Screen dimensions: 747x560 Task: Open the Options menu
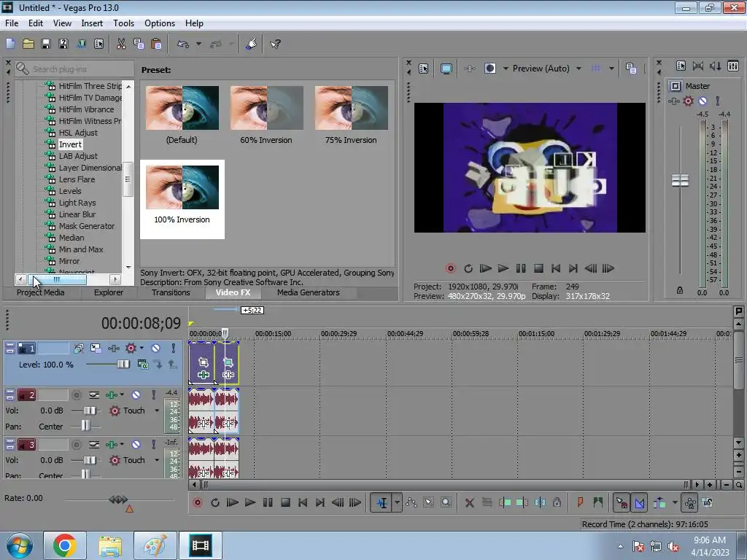(x=160, y=23)
